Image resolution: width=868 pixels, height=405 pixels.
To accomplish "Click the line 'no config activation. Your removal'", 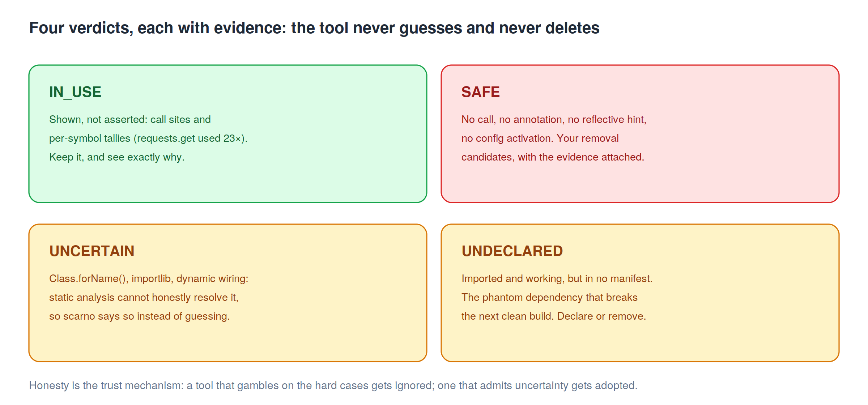I will pyautogui.click(x=540, y=138).
